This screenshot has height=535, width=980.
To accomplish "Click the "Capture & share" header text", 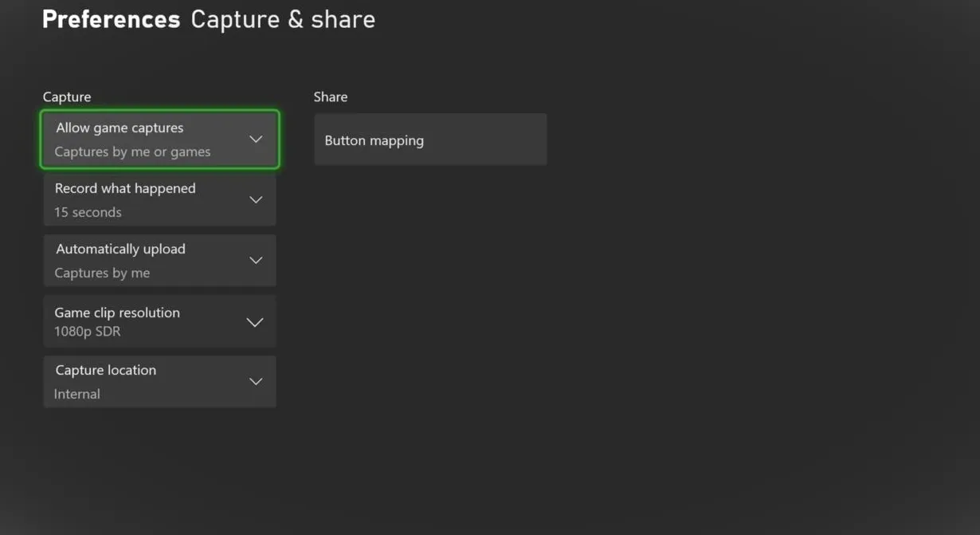I will point(283,20).
